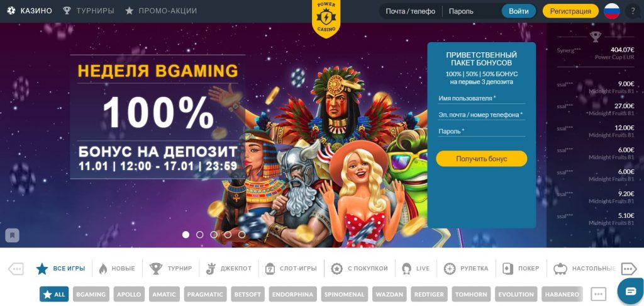Focus the Имя пользователя input field

481,98
